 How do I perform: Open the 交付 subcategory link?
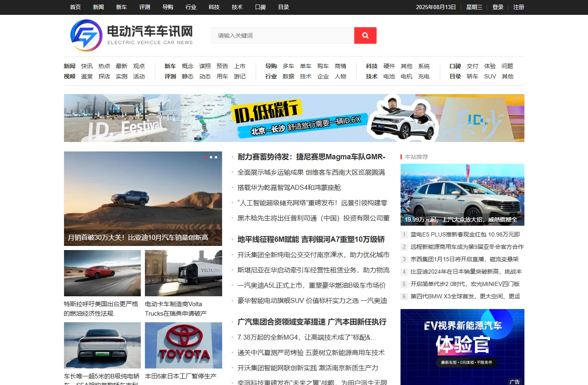coord(472,66)
